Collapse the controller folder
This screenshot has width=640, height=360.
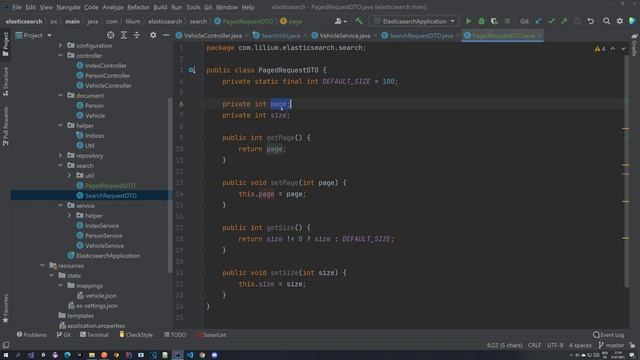pos(60,55)
